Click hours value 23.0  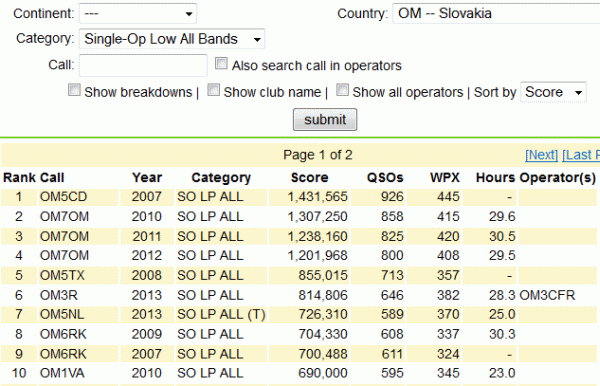point(502,373)
